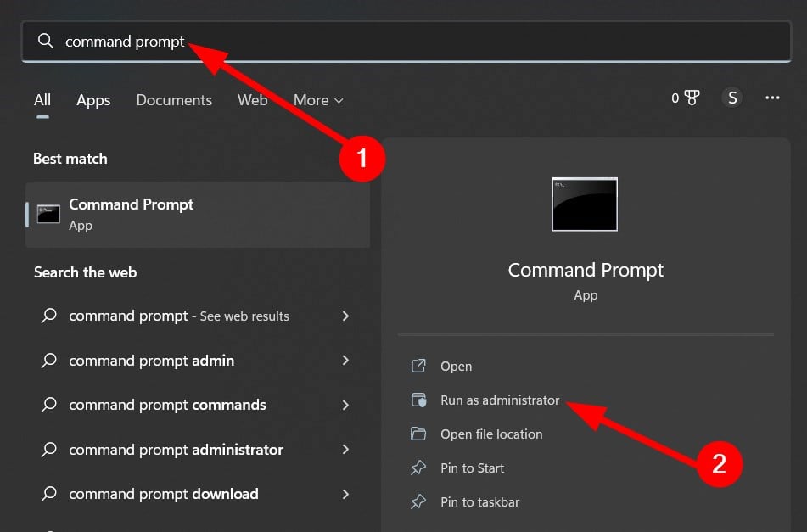Click the large Command Prompt thumbnail in preview
The width and height of the screenshot is (807, 532).
585,204
